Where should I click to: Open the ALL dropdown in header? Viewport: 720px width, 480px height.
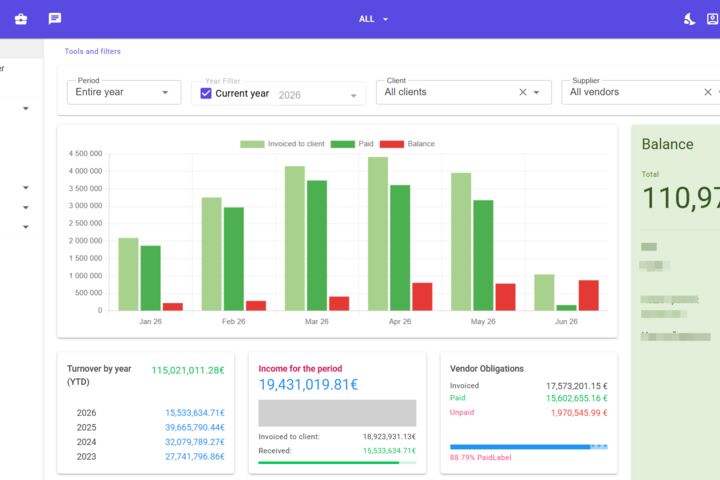[x=373, y=19]
